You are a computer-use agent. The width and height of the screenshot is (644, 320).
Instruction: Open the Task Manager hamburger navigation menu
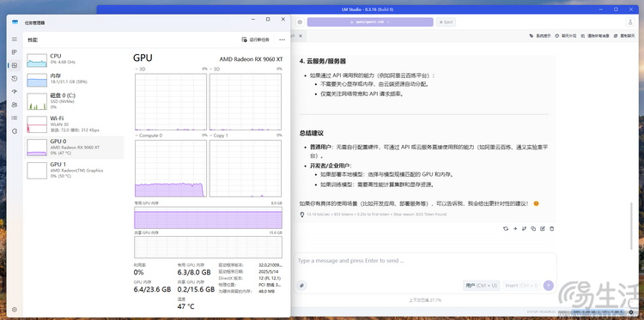tap(15, 39)
